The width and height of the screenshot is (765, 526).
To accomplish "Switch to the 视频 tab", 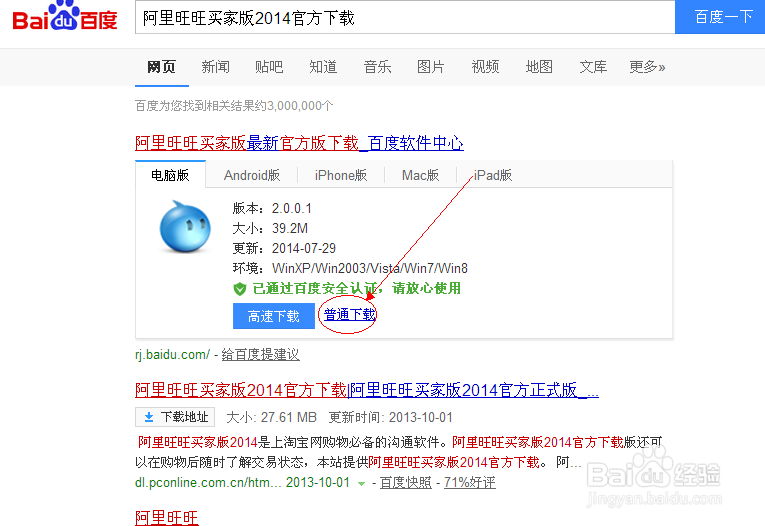I will tap(485, 67).
